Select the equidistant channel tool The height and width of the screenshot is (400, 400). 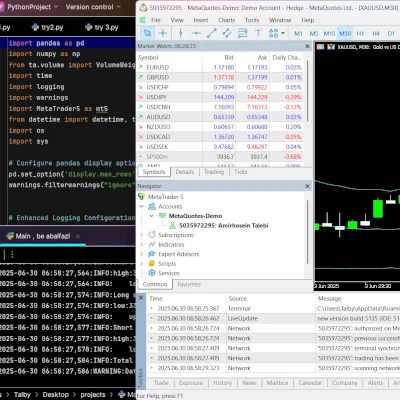point(227,33)
